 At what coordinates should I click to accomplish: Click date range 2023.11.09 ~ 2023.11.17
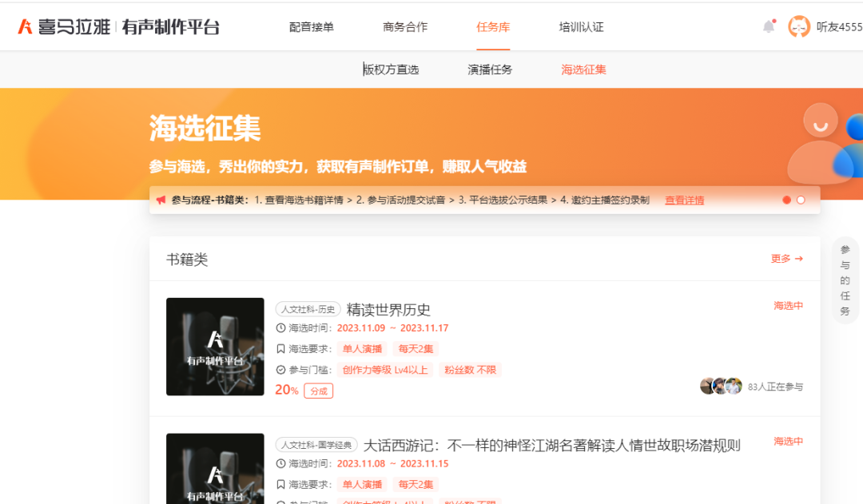pos(392,328)
